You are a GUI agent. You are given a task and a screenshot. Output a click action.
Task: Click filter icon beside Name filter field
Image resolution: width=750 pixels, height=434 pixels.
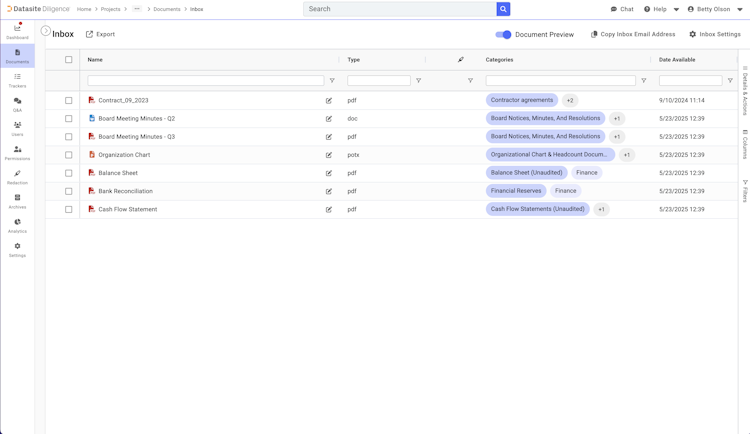[332, 81]
